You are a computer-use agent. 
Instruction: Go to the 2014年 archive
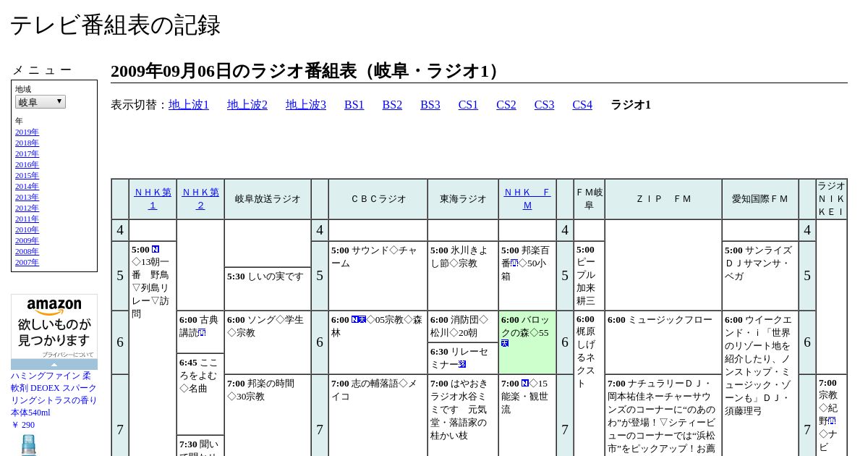(x=27, y=186)
